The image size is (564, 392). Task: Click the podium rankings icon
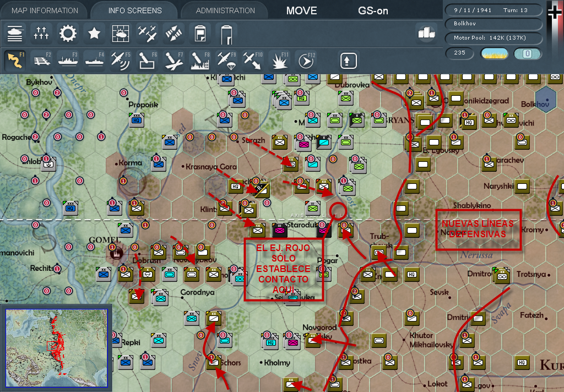pos(426,32)
